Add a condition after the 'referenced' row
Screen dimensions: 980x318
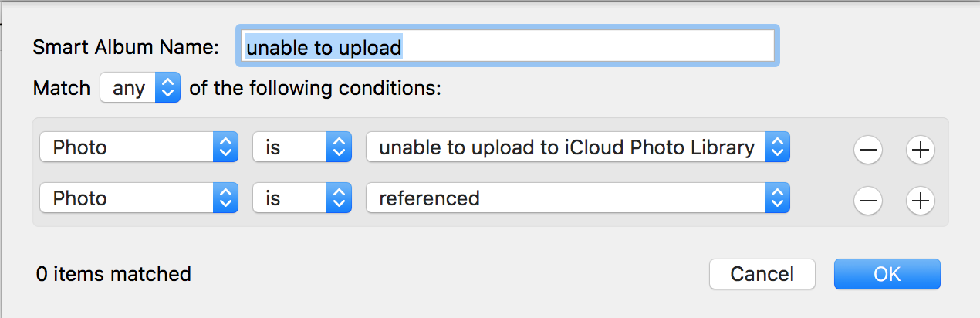(x=920, y=201)
